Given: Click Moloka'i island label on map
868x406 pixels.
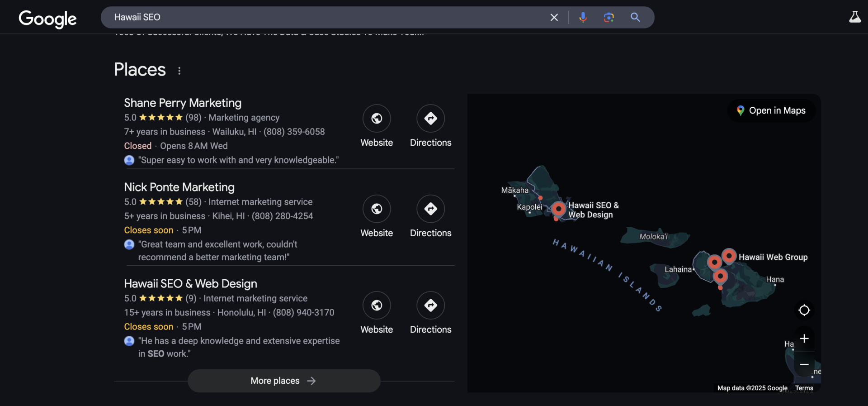Looking at the screenshot, I should coord(653,236).
